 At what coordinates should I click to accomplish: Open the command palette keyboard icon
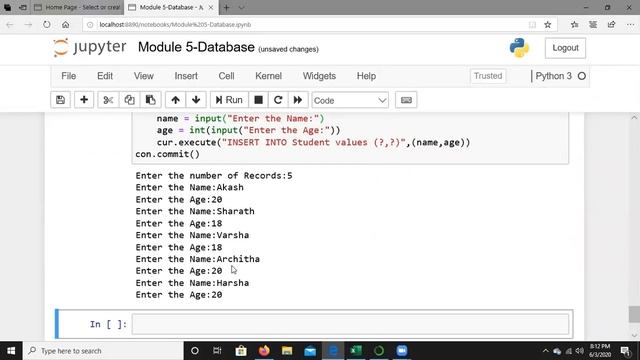coord(406,100)
